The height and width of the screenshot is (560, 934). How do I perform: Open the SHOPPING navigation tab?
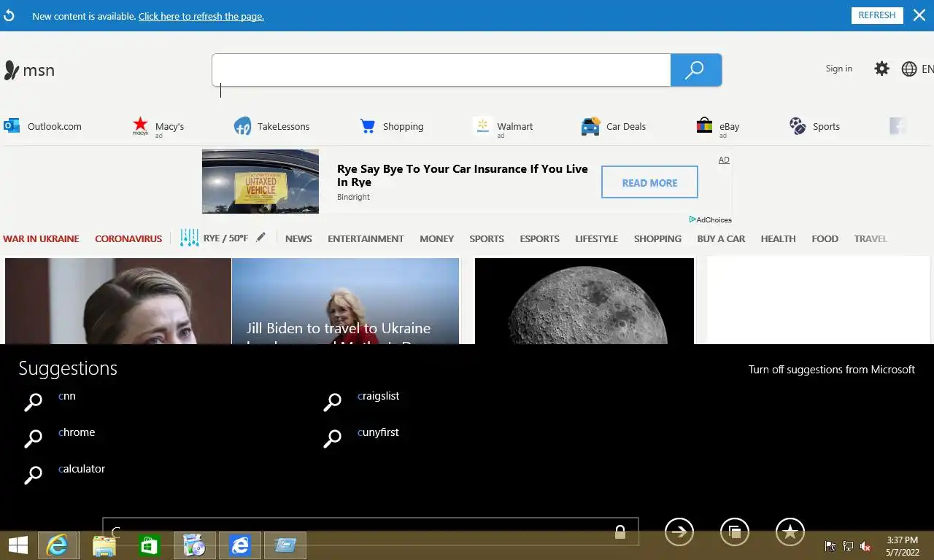657,238
